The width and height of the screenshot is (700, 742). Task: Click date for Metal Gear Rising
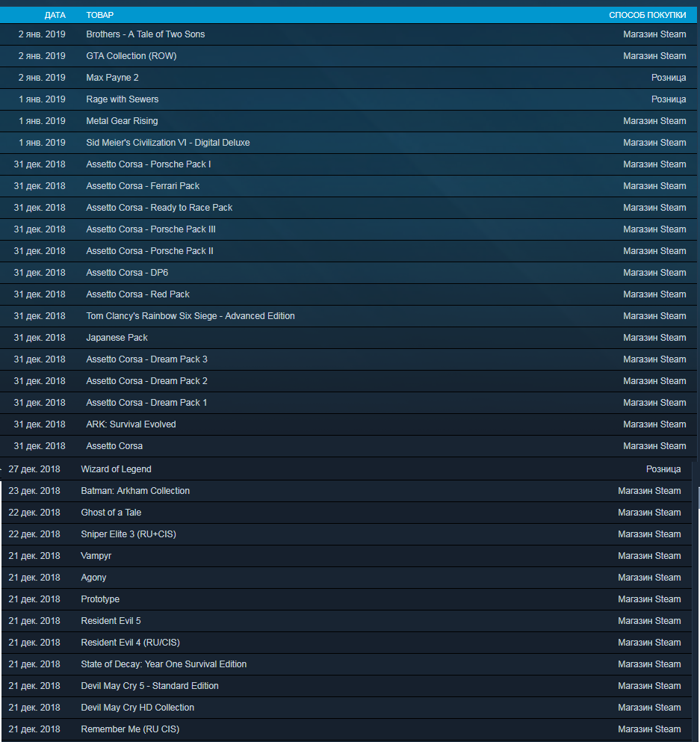click(x=42, y=121)
